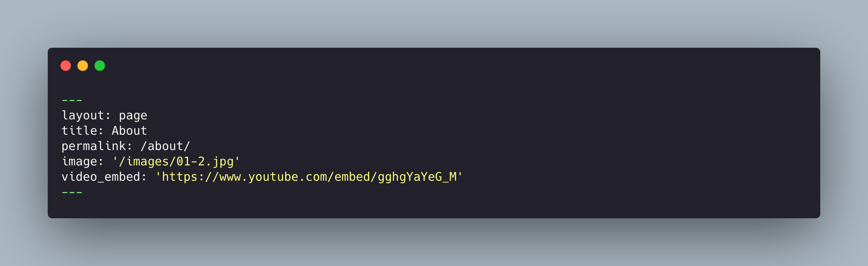Click the /about/ permalink value
Screen dimensions: 868x266
(165, 146)
